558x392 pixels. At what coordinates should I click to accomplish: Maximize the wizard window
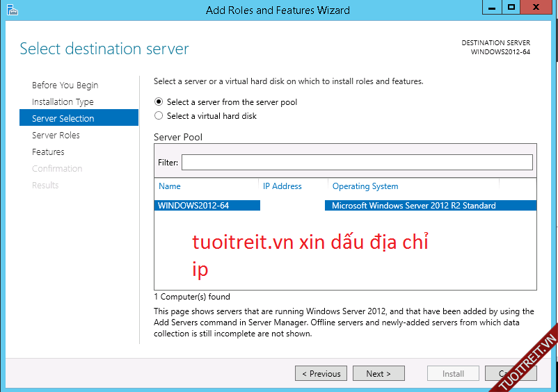click(x=511, y=8)
